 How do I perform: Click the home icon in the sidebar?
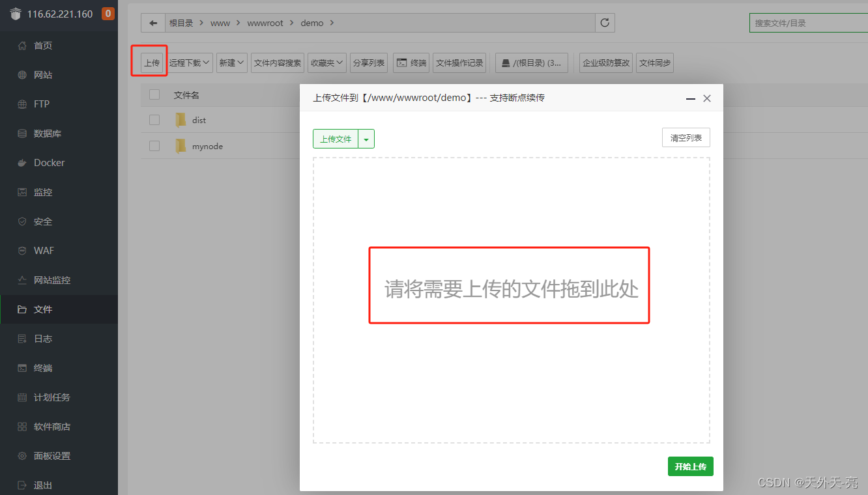[x=22, y=46]
